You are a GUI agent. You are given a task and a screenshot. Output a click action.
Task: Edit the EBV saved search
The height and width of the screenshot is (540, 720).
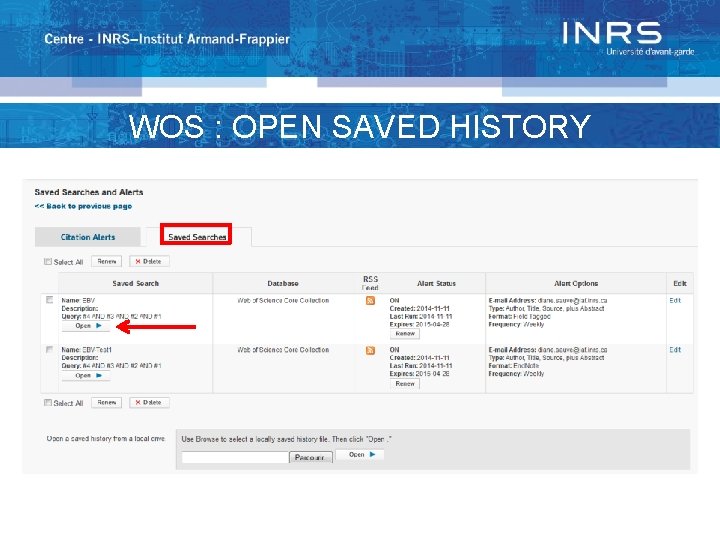[675, 300]
